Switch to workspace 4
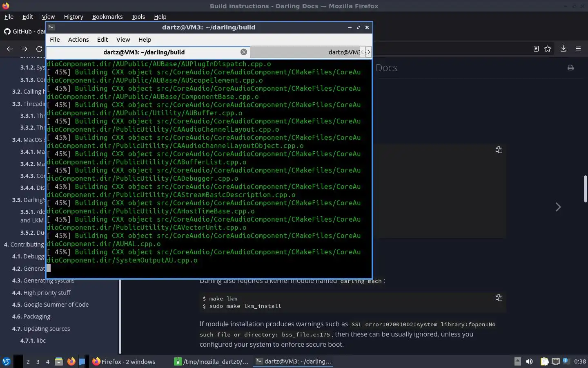This screenshot has height=368, width=588. (48, 361)
